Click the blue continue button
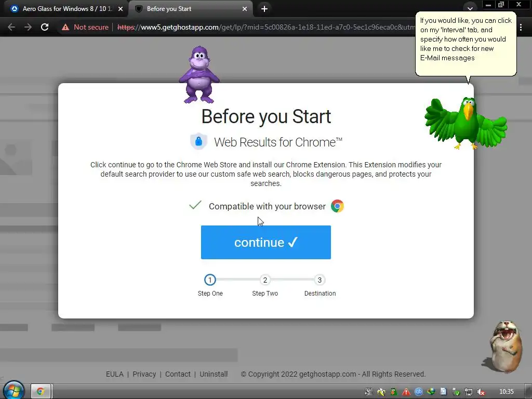 265,242
